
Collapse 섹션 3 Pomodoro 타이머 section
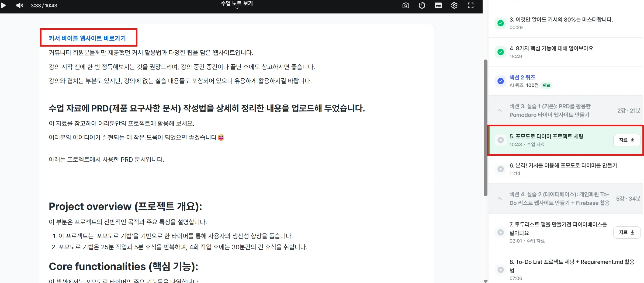point(500,110)
